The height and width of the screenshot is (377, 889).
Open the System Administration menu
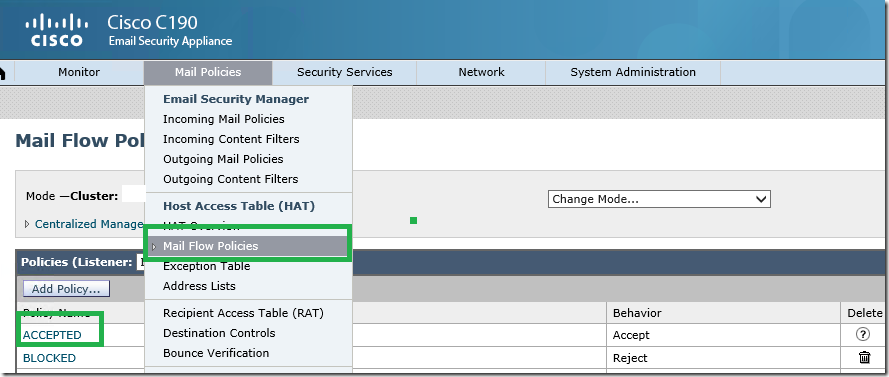pyautogui.click(x=633, y=72)
